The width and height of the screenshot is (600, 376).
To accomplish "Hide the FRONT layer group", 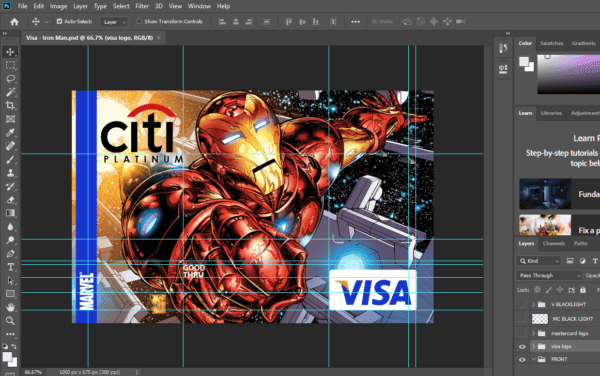I will pyautogui.click(x=522, y=360).
